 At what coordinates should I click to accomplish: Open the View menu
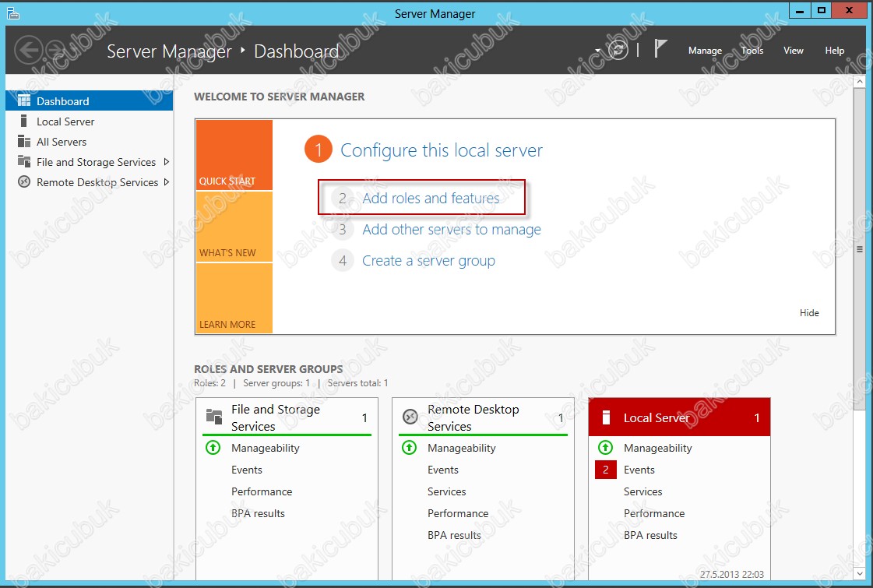pos(794,50)
